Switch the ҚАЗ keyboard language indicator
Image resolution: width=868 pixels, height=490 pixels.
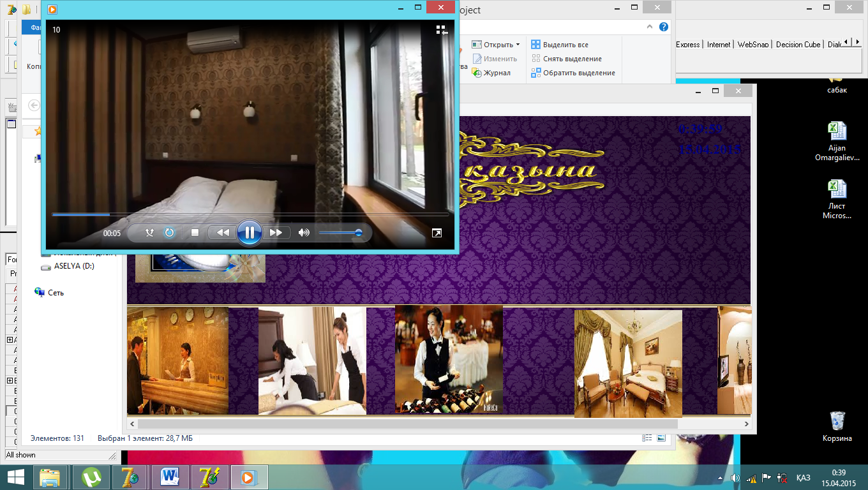tap(804, 478)
